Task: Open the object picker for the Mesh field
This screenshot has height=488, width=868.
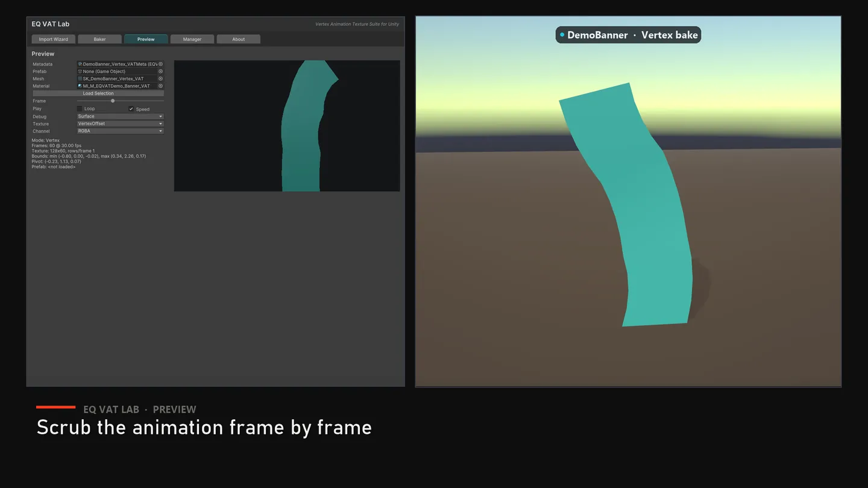Action: coord(161,78)
